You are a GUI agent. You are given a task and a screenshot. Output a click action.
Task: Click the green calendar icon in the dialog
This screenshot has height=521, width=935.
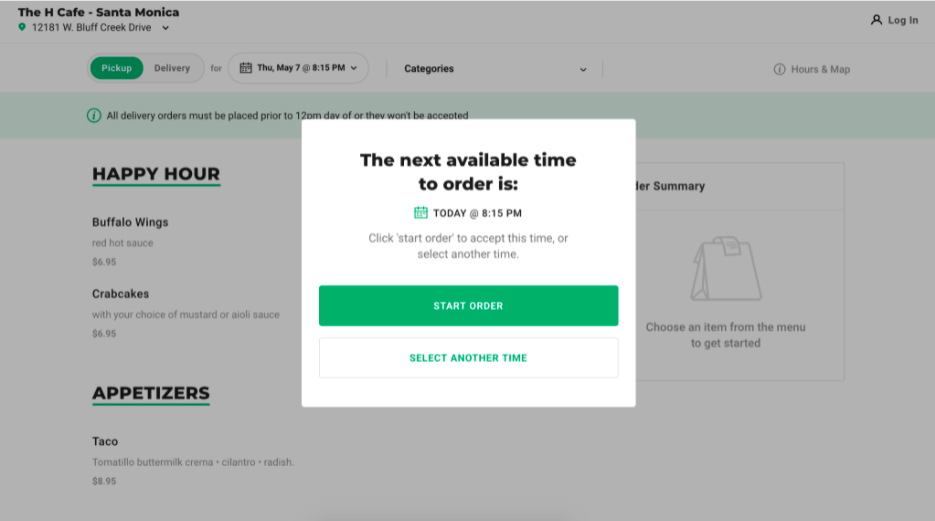(421, 213)
